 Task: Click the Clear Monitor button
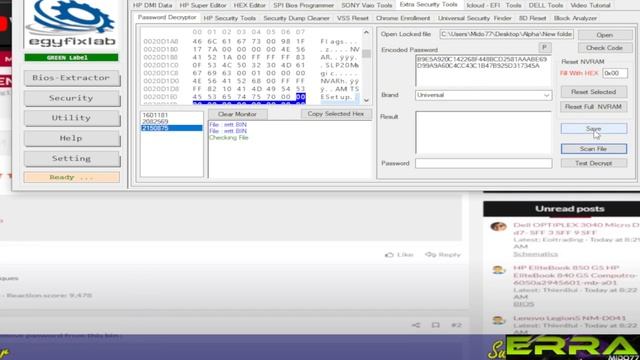click(x=237, y=114)
